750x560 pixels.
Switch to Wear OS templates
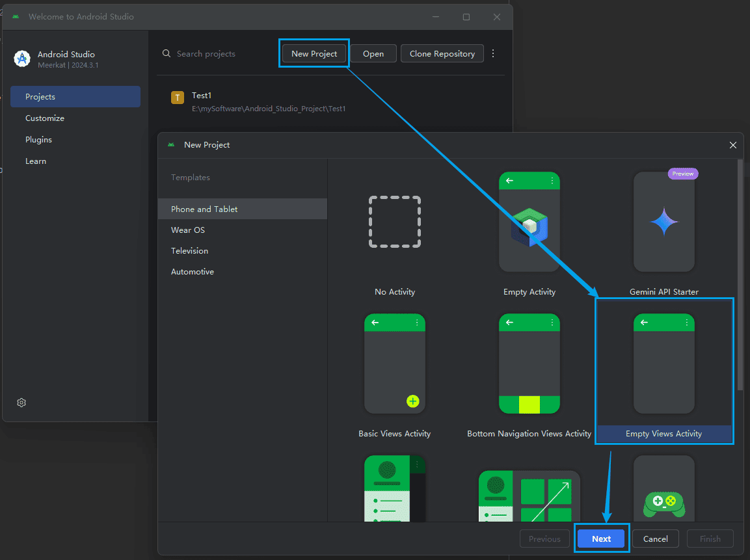click(188, 230)
